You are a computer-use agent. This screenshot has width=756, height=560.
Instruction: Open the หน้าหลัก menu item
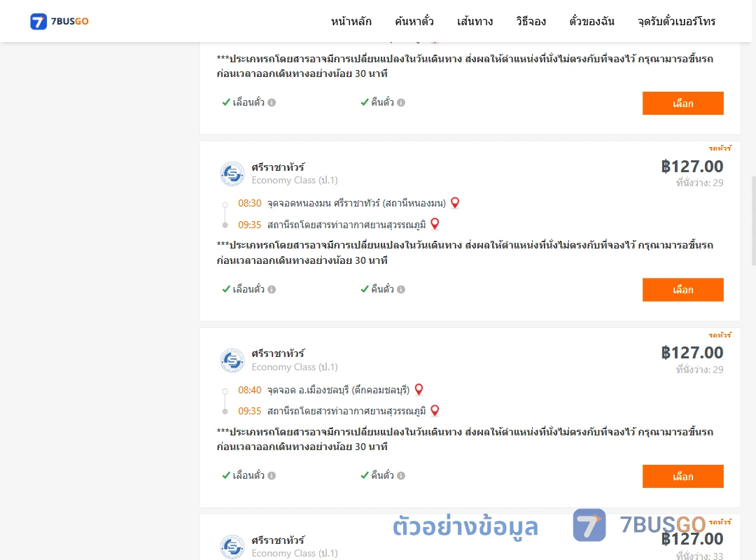[351, 21]
